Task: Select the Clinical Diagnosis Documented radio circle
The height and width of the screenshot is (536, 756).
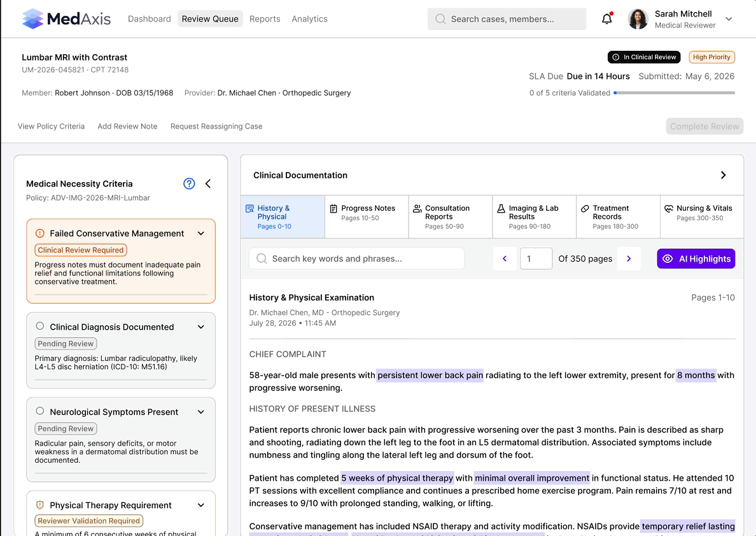Action: [40, 326]
